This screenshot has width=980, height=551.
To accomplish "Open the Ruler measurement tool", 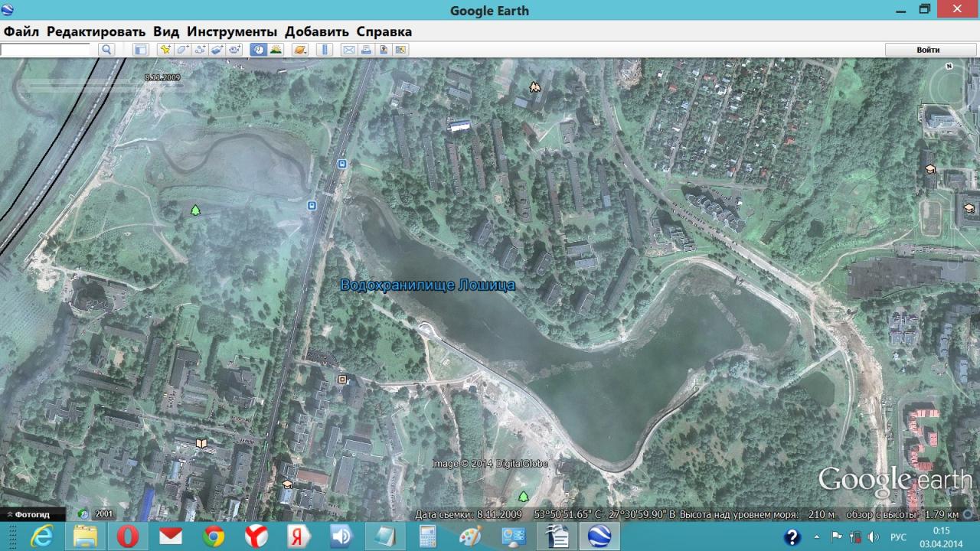I will [x=325, y=50].
